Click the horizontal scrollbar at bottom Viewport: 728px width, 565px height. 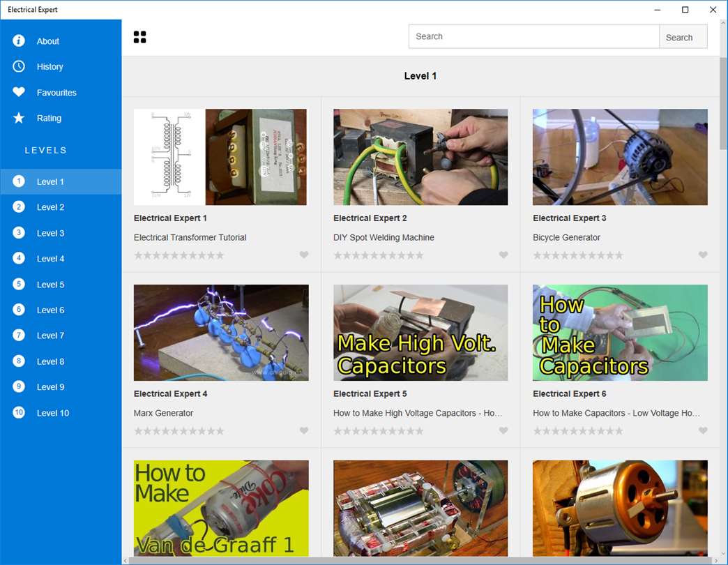tap(420, 561)
